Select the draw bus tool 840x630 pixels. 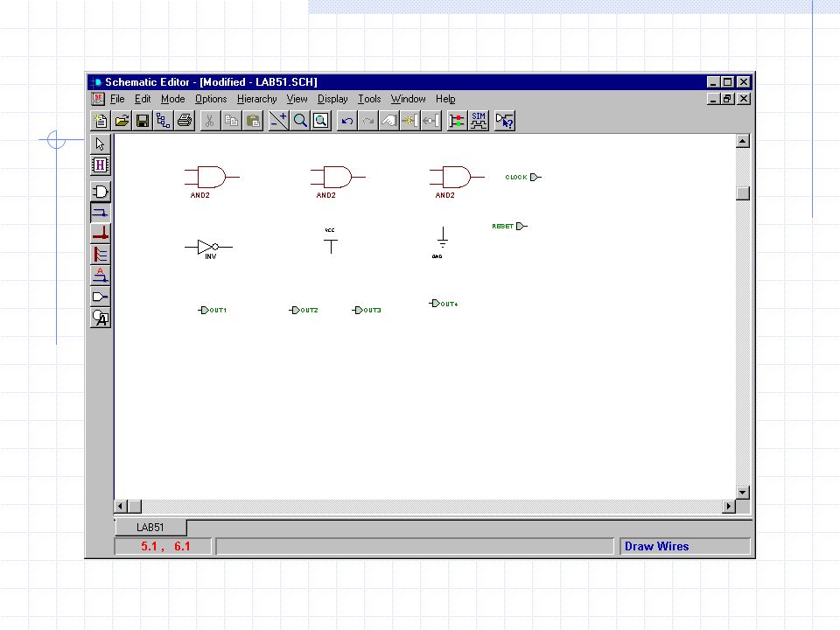pyautogui.click(x=100, y=234)
